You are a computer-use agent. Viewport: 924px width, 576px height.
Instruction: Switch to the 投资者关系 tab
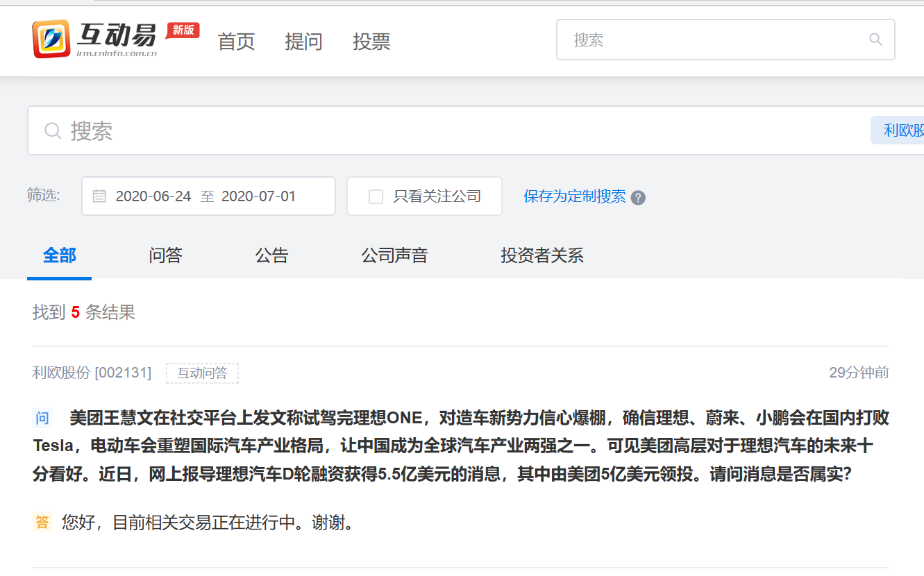pos(542,255)
